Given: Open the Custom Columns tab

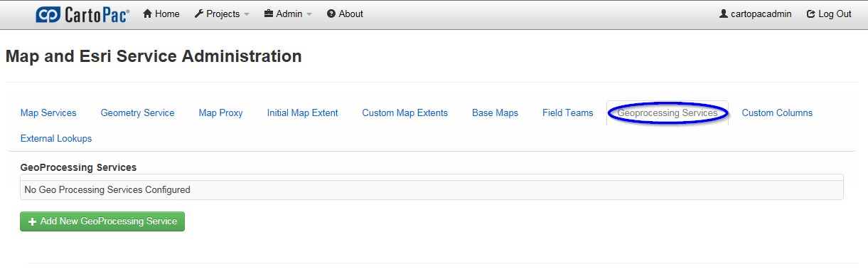Looking at the screenshot, I should (x=777, y=113).
